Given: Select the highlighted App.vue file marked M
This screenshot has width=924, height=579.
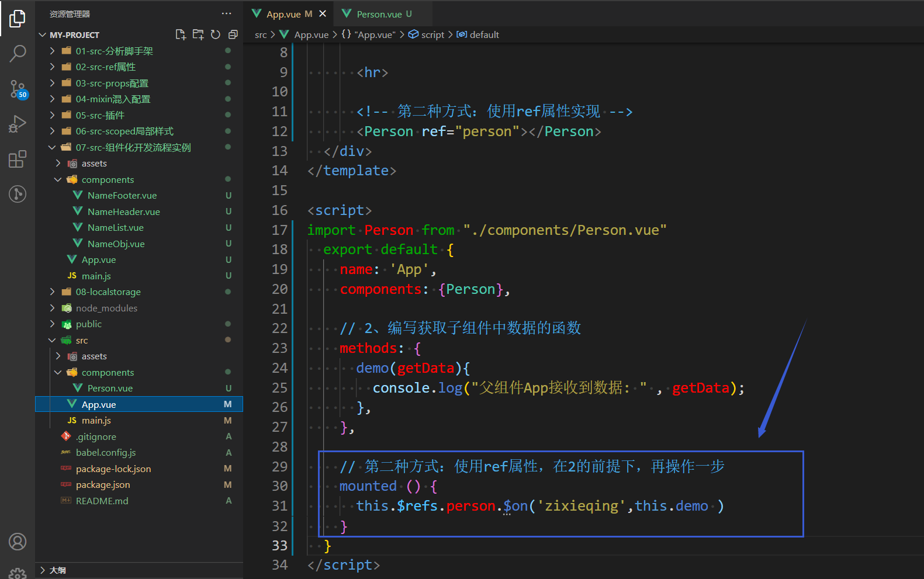Looking at the screenshot, I should (139, 404).
